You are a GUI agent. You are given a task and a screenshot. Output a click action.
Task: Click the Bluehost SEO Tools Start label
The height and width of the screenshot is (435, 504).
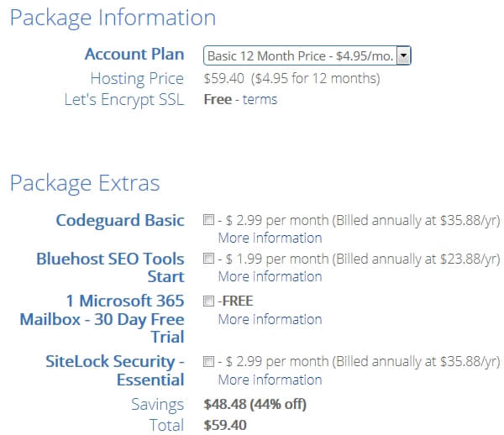tap(110, 268)
